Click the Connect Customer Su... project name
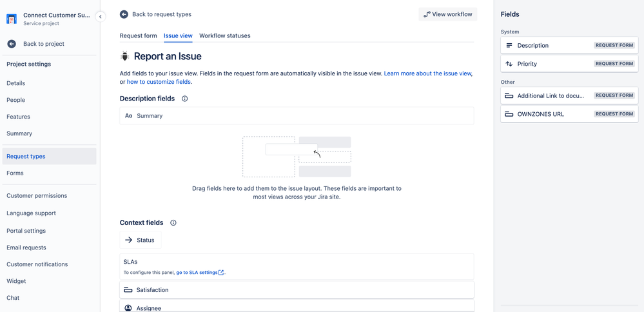The width and height of the screenshot is (644, 312). coord(56,15)
